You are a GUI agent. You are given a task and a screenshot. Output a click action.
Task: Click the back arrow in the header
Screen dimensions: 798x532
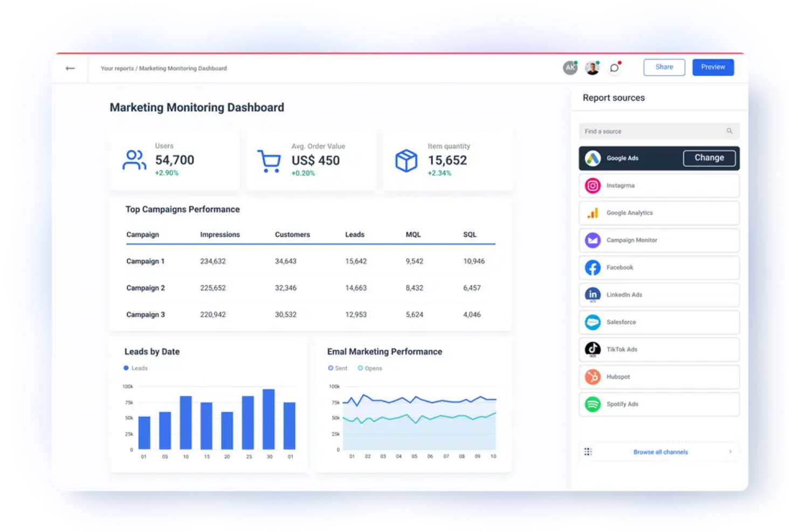coord(70,68)
